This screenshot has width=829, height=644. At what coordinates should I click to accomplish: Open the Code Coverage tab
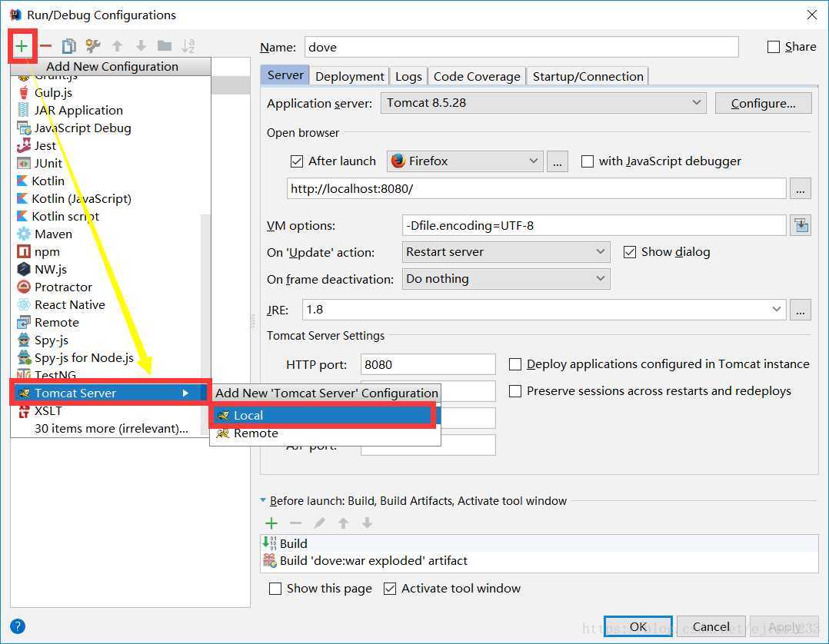click(x=477, y=77)
